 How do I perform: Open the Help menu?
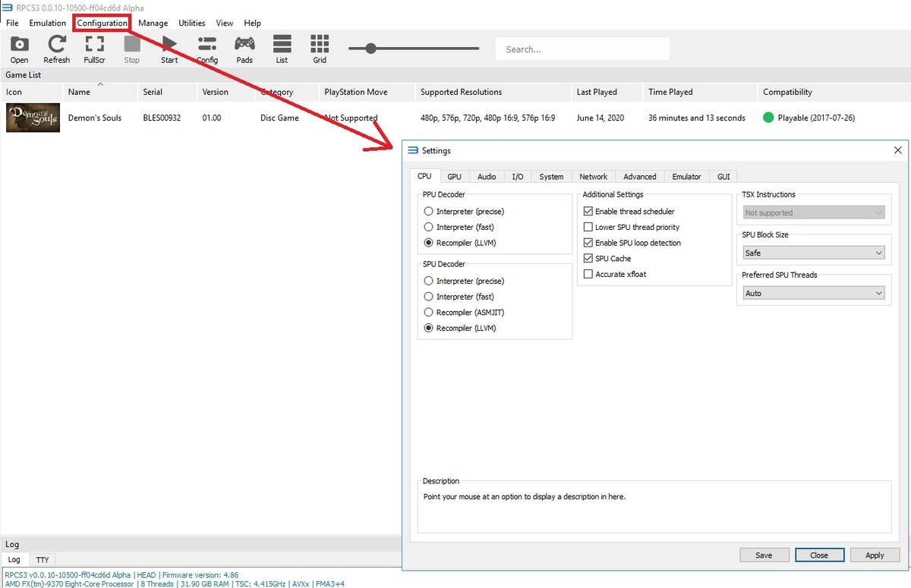[253, 24]
